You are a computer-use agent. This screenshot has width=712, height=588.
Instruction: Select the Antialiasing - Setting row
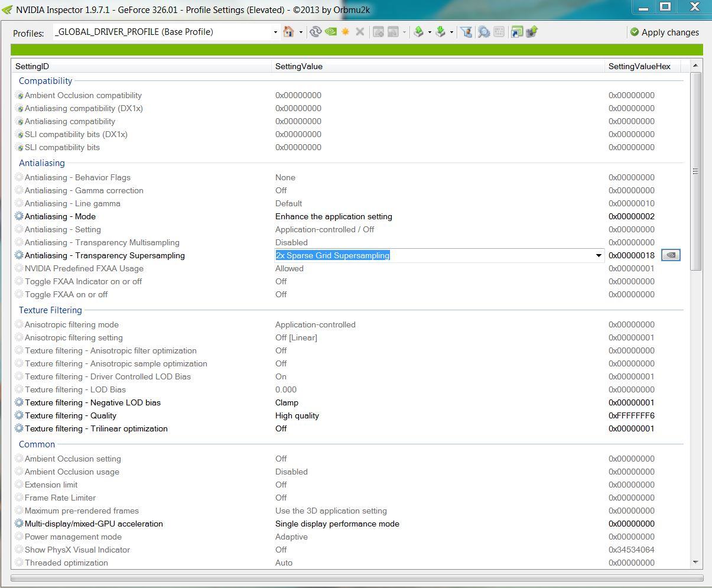347,229
